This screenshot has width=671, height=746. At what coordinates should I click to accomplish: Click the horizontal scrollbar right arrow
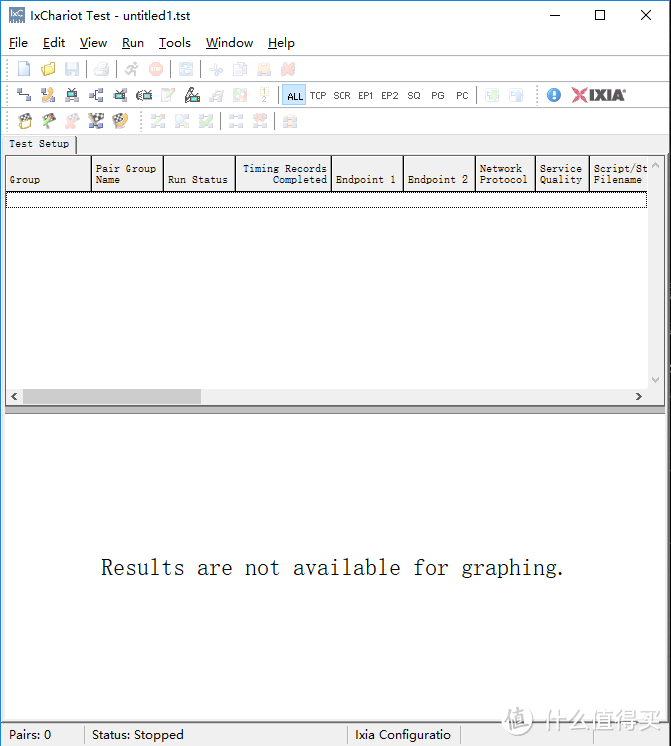[639, 396]
